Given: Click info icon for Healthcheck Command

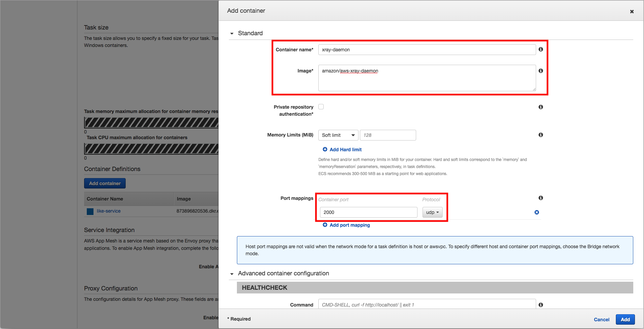Looking at the screenshot, I should coord(540,305).
